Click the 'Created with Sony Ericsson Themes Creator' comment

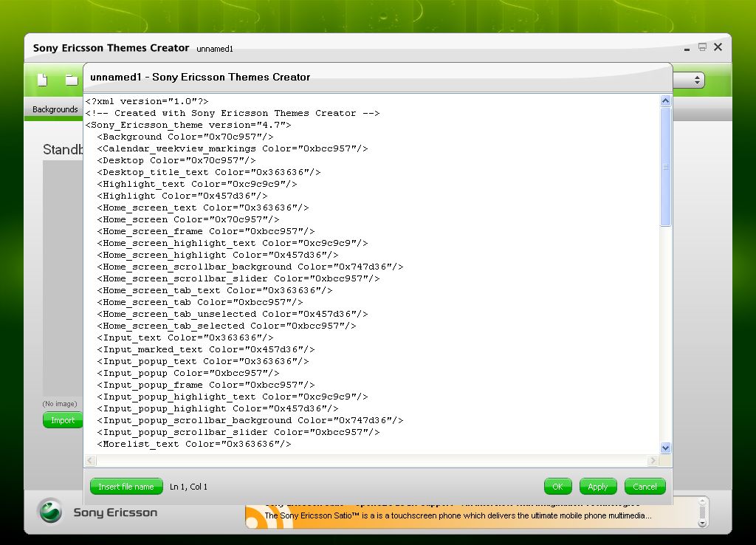(233, 113)
